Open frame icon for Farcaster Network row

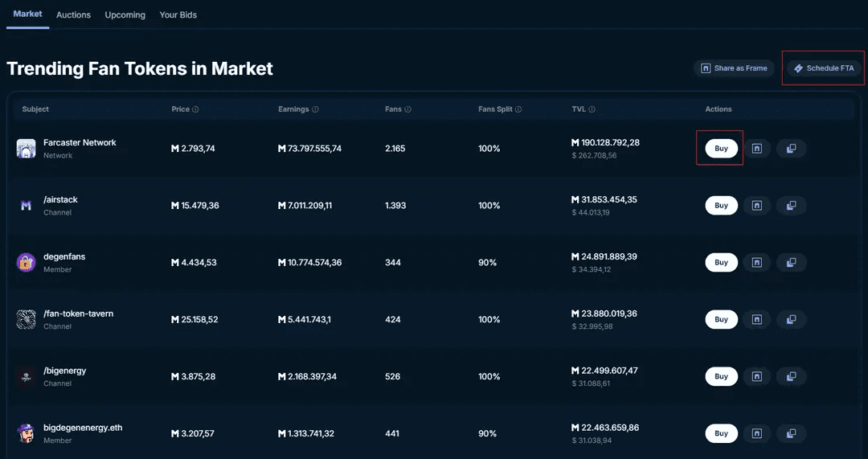[x=757, y=149]
